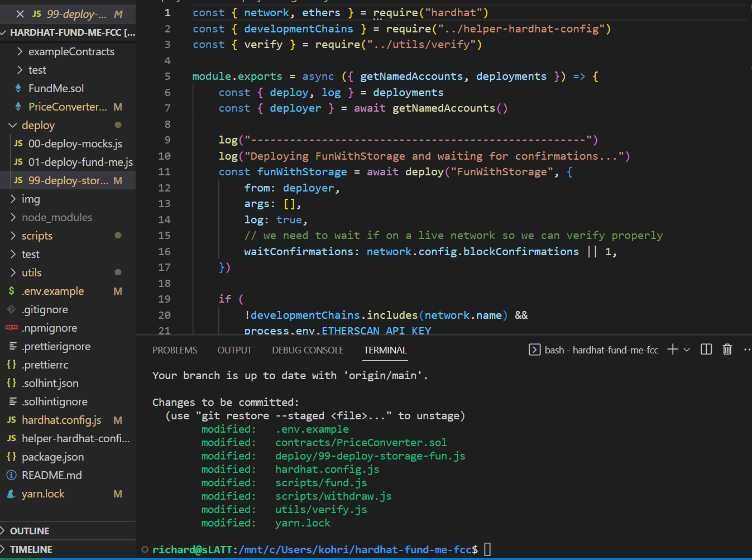This screenshot has height=560, width=752.
Task: Expand the test folder under contracts
Action: tap(68, 70)
